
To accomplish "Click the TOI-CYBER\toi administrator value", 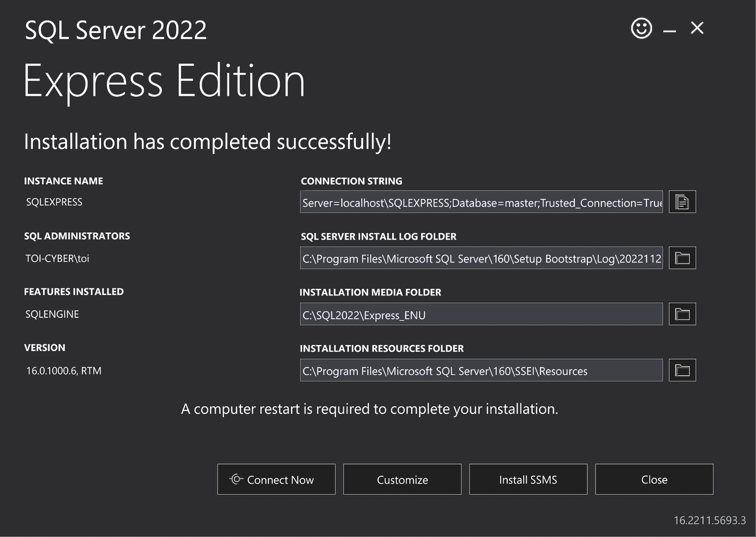I will [x=57, y=258].
